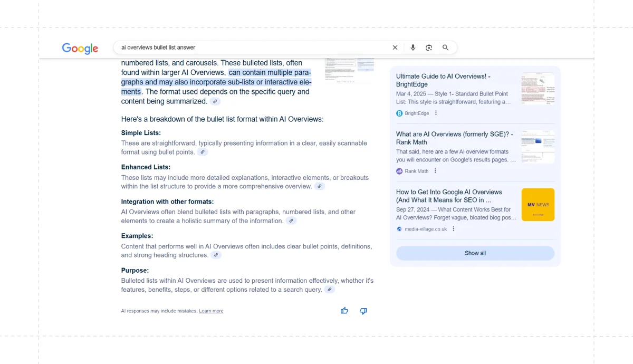The image size is (633, 364).
Task: Submit search with the magnifying glass icon
Action: [x=446, y=47]
